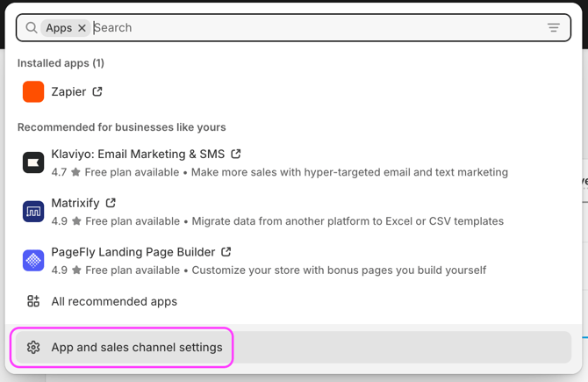This screenshot has width=588, height=382.
Task: Click the black Klaviyo app icon
Action: tap(33, 162)
